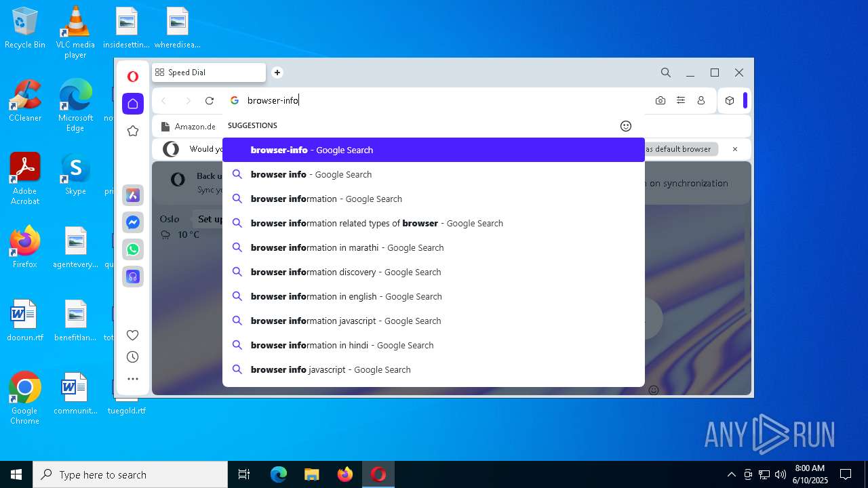The width and height of the screenshot is (868, 488).
Task: Select the 'browser-info' highlighted suggestion
Action: click(433, 150)
